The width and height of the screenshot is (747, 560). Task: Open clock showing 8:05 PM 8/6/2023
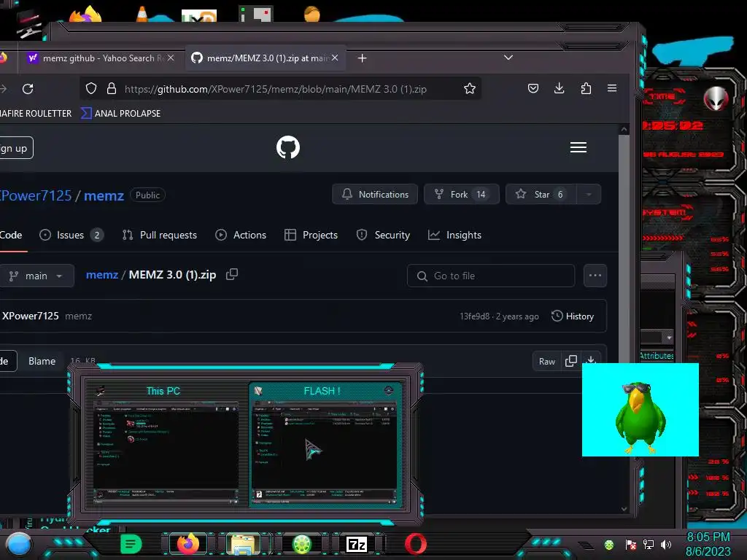point(708,544)
